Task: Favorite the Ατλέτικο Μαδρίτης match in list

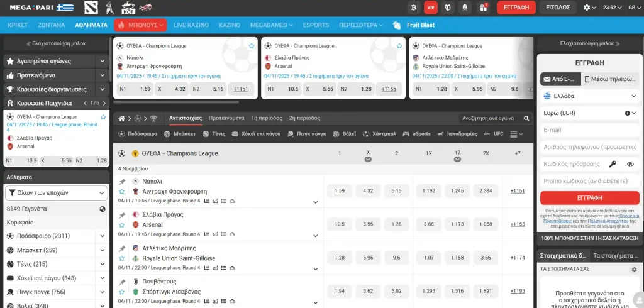Action: [121, 258]
